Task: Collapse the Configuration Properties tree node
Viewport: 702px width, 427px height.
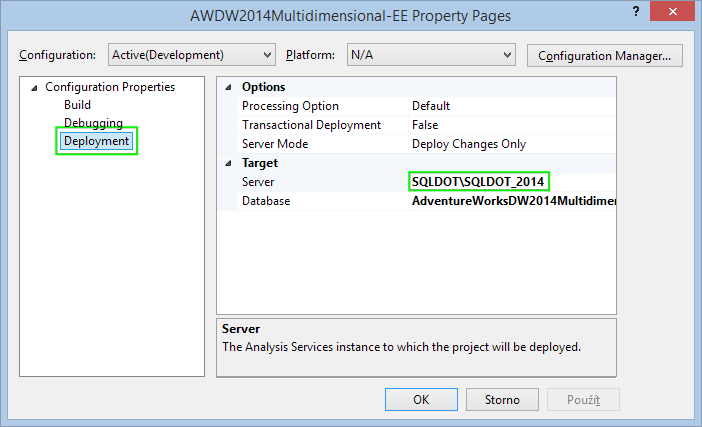Action: click(x=34, y=88)
